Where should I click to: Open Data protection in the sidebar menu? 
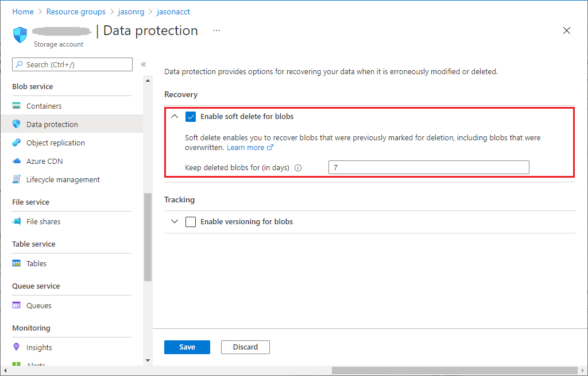(52, 125)
